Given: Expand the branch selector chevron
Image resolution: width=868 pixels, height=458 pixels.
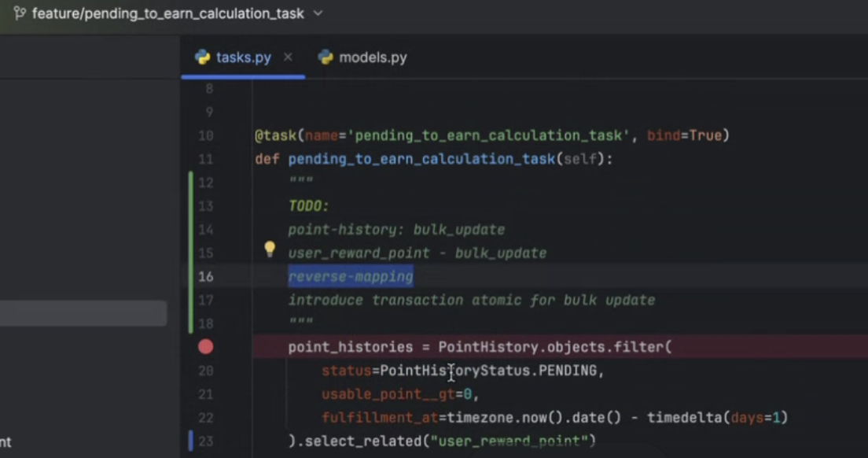Looking at the screenshot, I should click(x=318, y=13).
